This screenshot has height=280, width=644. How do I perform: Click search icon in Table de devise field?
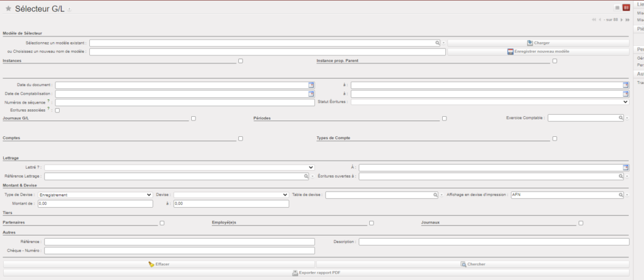click(x=435, y=195)
